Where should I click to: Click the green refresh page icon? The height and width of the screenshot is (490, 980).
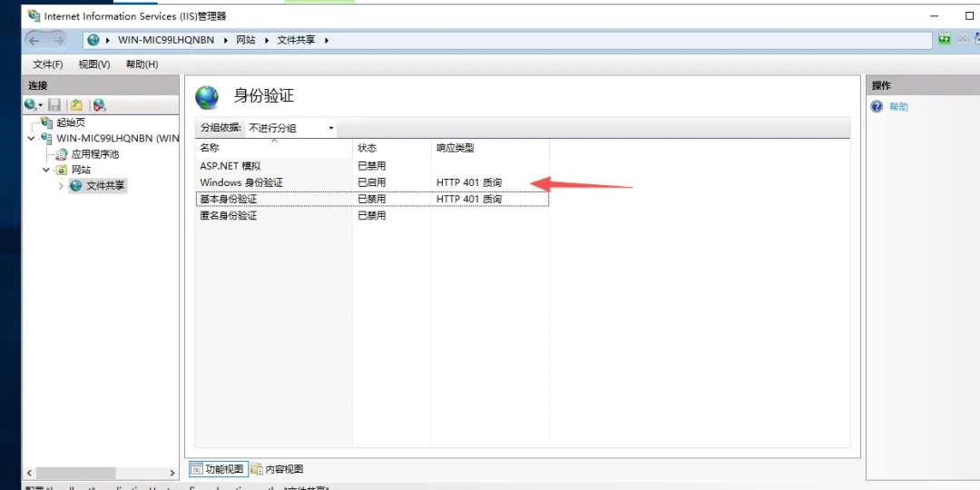945,39
